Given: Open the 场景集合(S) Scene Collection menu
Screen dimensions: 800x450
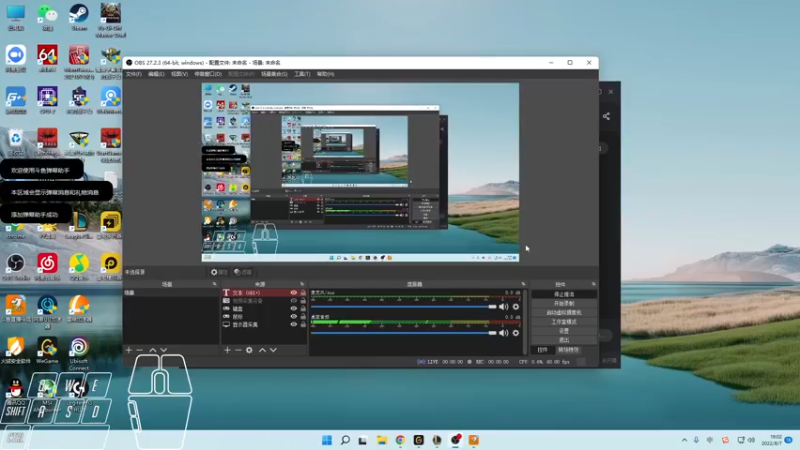Looking at the screenshot, I should (274, 74).
